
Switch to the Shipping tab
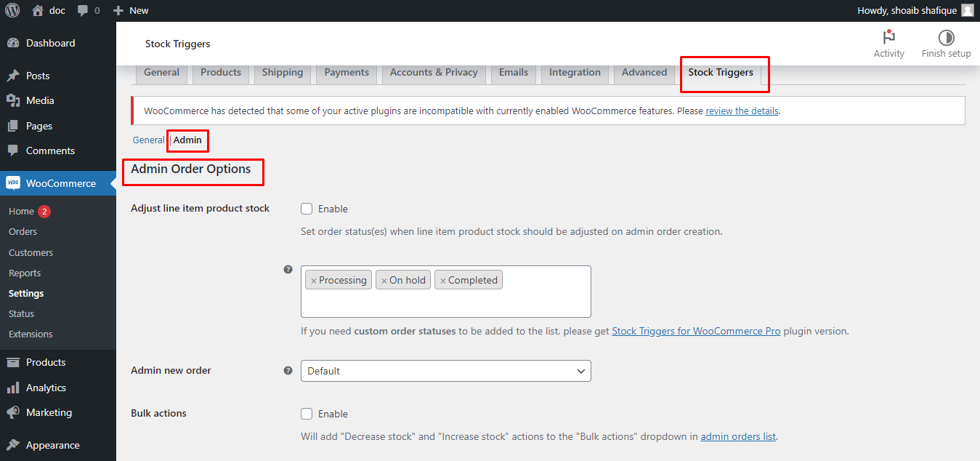pyautogui.click(x=283, y=73)
